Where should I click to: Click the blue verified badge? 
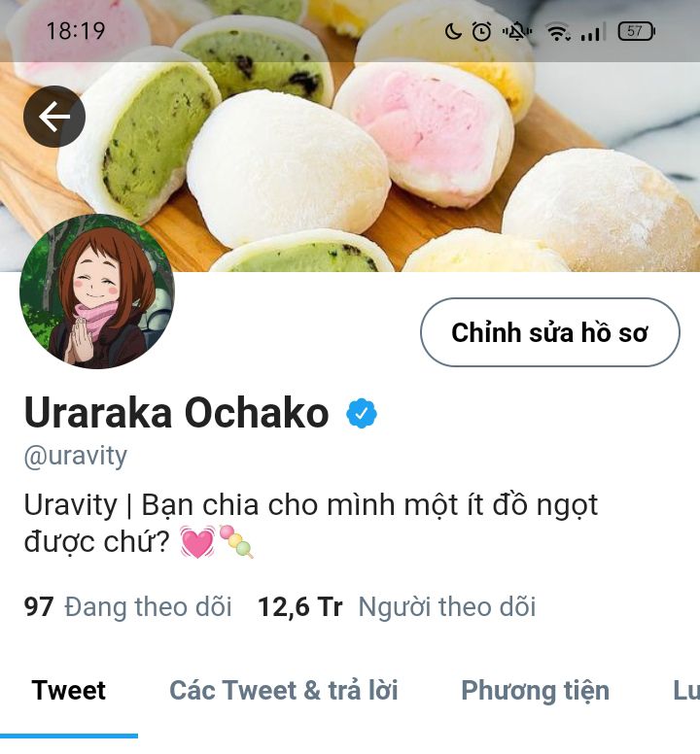pyautogui.click(x=362, y=413)
